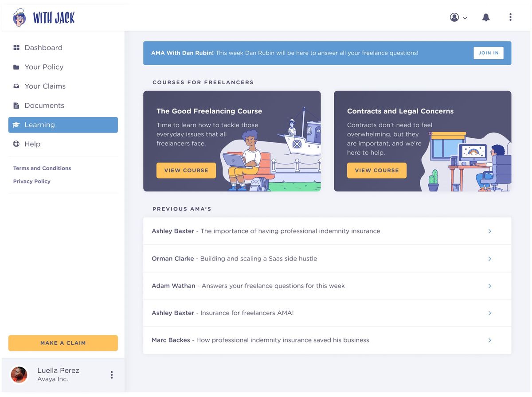Click the Your Policy folder icon
The image size is (532, 397).
tap(16, 67)
